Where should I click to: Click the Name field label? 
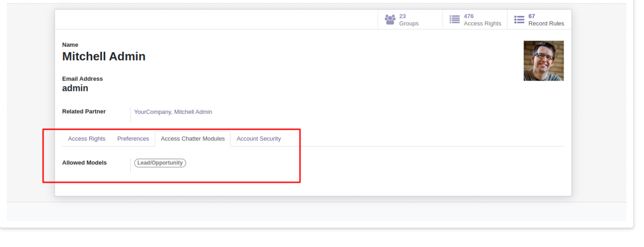pyautogui.click(x=70, y=45)
